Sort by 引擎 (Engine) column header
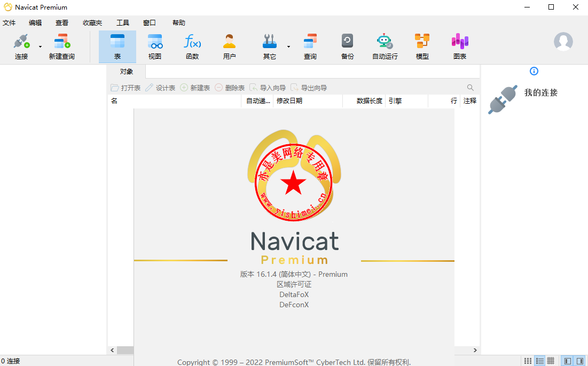 click(x=406, y=101)
